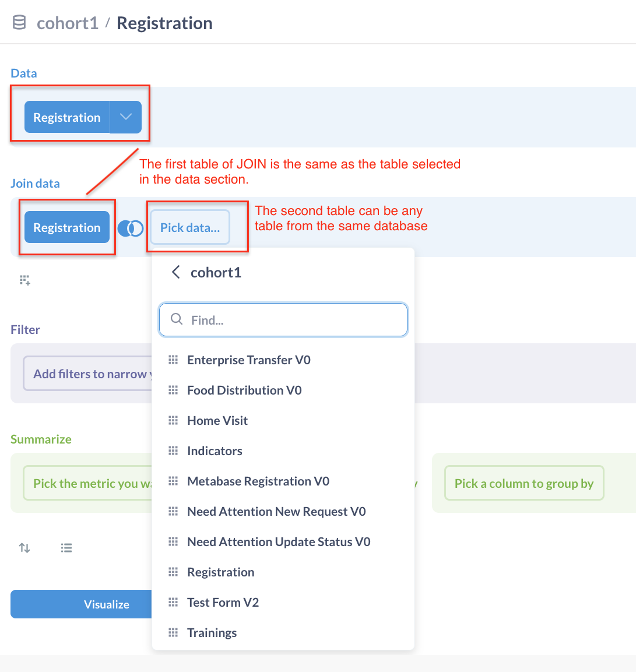The width and height of the screenshot is (636, 672).
Task: Click the table grid icon beside Enterprise Transfer V0
Action: click(x=173, y=360)
